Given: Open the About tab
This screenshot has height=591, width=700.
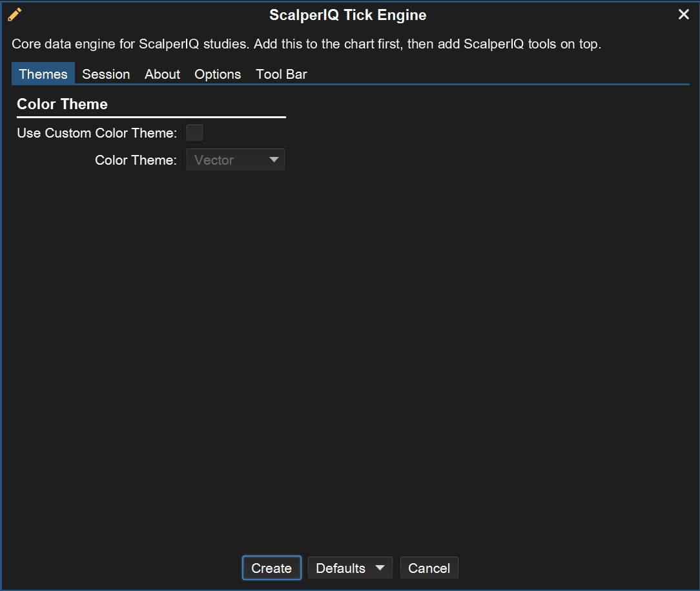Looking at the screenshot, I should tap(162, 74).
